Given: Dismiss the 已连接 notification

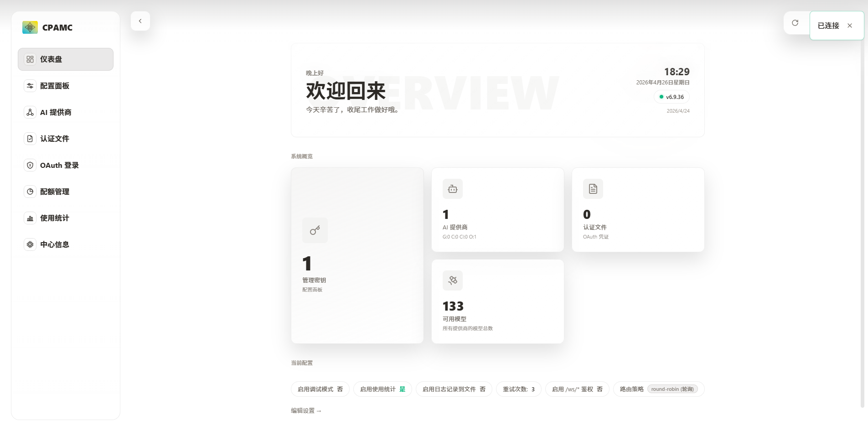Looking at the screenshot, I should click(850, 26).
